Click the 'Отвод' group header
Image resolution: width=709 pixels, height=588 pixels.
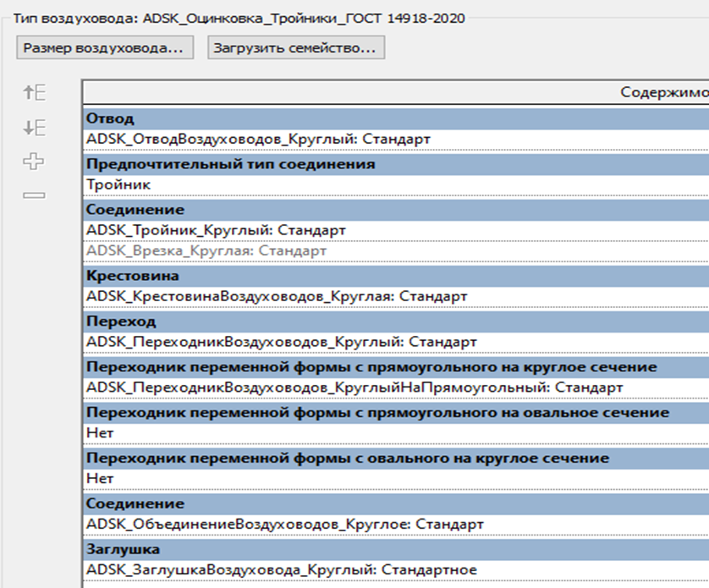[x=396, y=118]
